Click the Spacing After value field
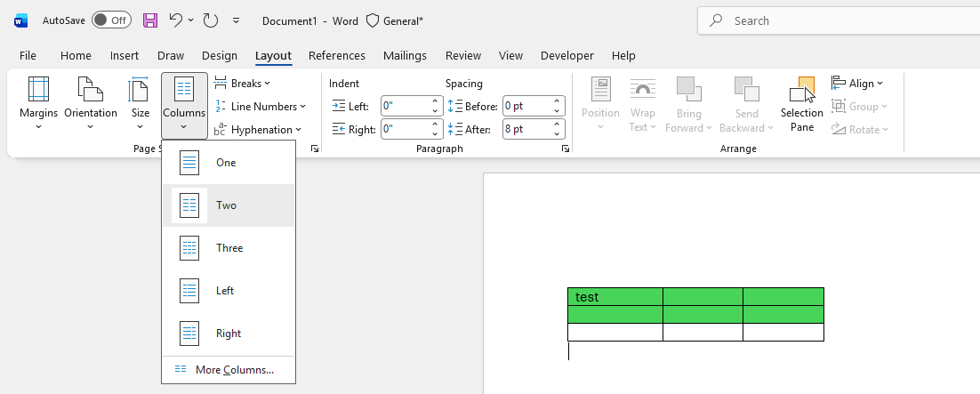The height and width of the screenshot is (394, 980). 526,130
